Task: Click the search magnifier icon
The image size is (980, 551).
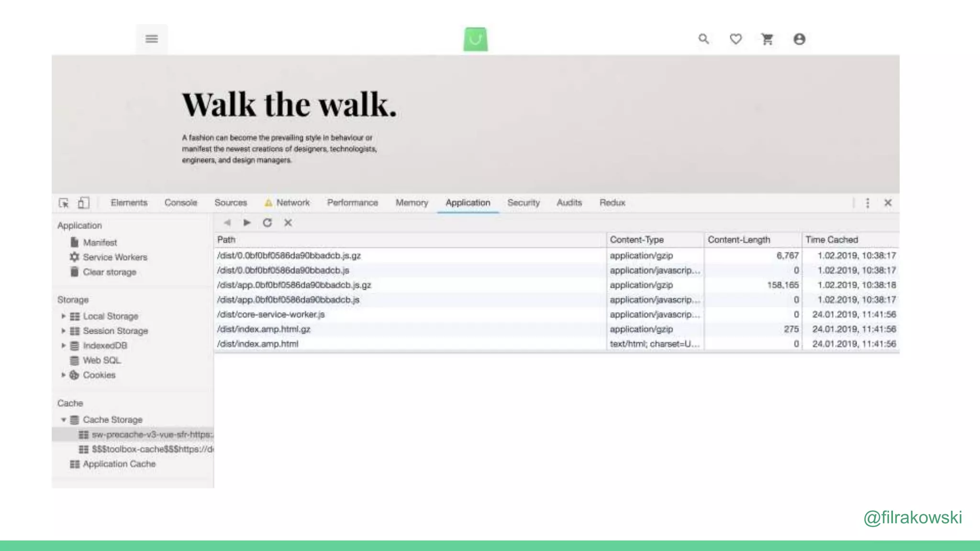Action: point(703,39)
